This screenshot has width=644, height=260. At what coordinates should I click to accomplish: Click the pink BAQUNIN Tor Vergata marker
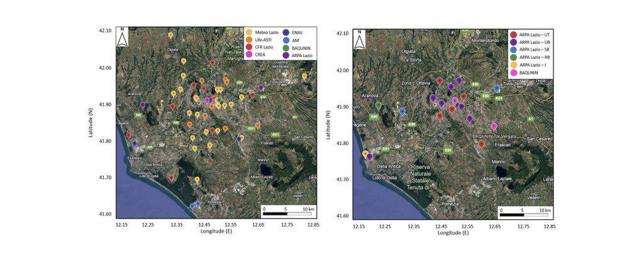point(494,126)
